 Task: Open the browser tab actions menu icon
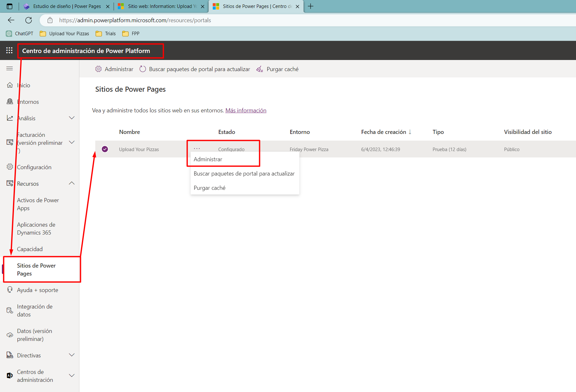click(x=10, y=6)
